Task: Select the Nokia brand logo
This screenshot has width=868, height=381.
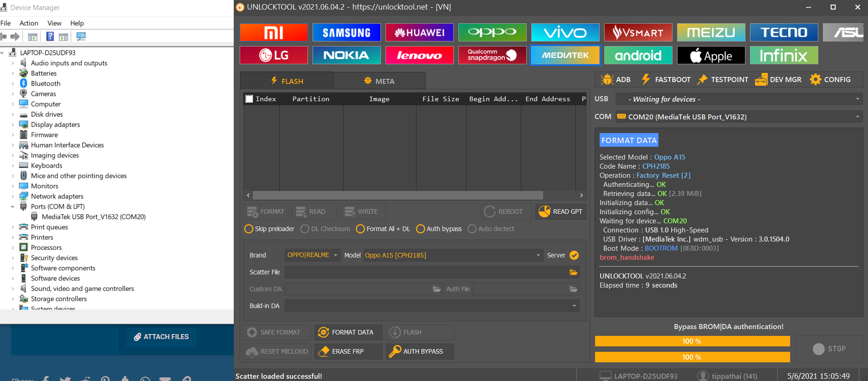Action: point(347,55)
